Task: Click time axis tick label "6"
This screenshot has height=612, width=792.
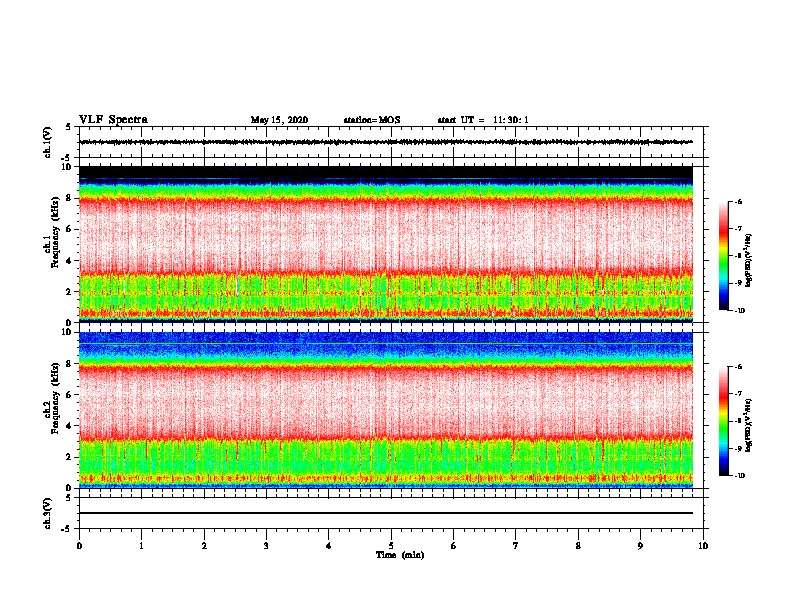Action: (454, 545)
